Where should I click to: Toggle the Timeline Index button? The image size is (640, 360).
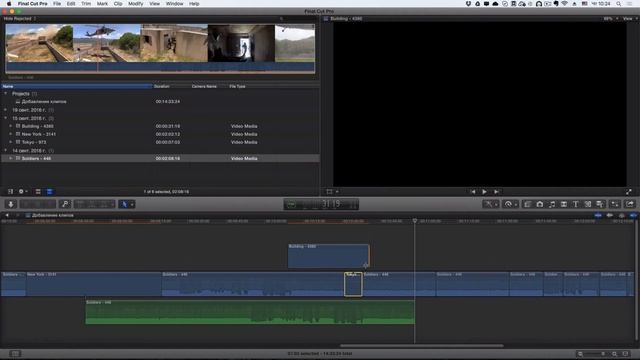point(15,353)
